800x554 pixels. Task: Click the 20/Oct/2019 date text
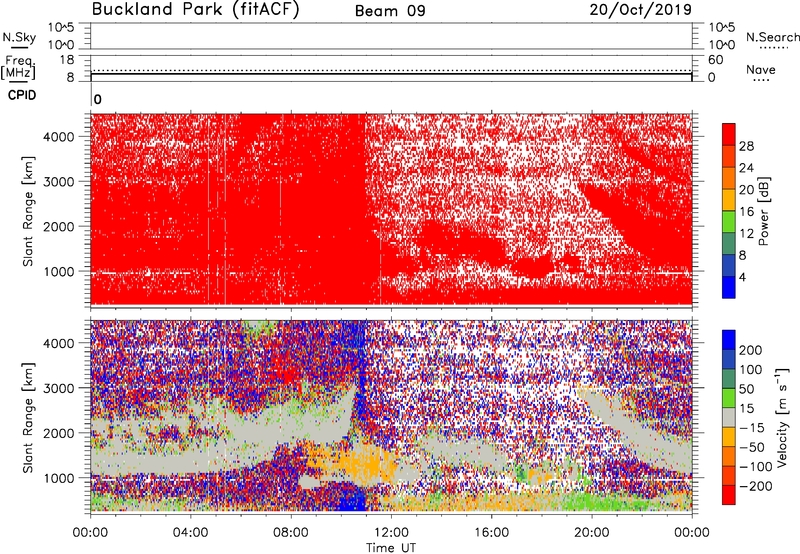[x=641, y=10]
